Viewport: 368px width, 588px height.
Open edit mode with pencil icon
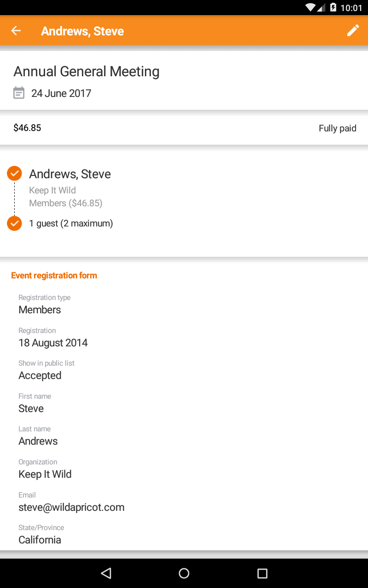tap(353, 31)
